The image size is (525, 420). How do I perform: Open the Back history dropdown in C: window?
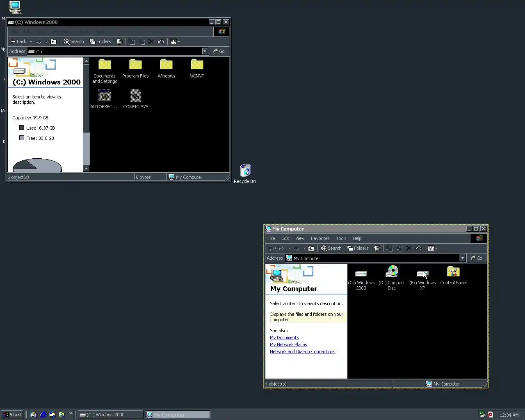[31, 41]
